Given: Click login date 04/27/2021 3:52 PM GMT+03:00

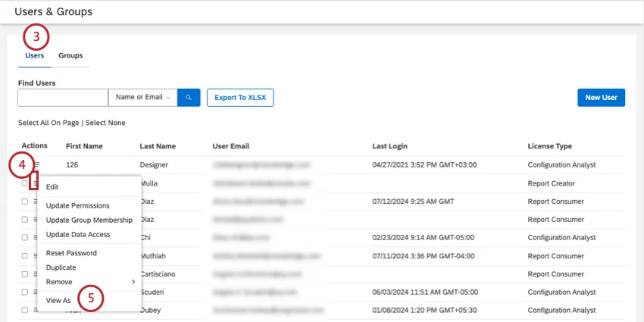Looking at the screenshot, I should (424, 165).
